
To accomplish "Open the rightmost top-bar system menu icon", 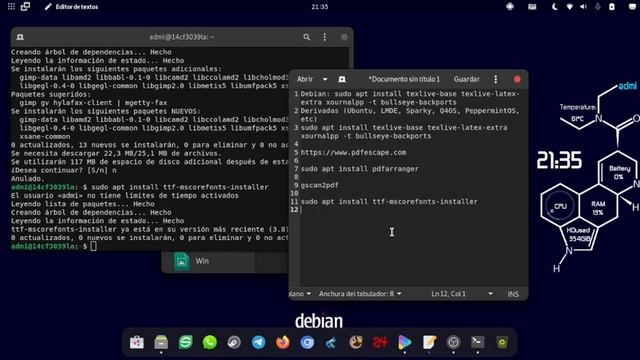I will [x=632, y=7].
